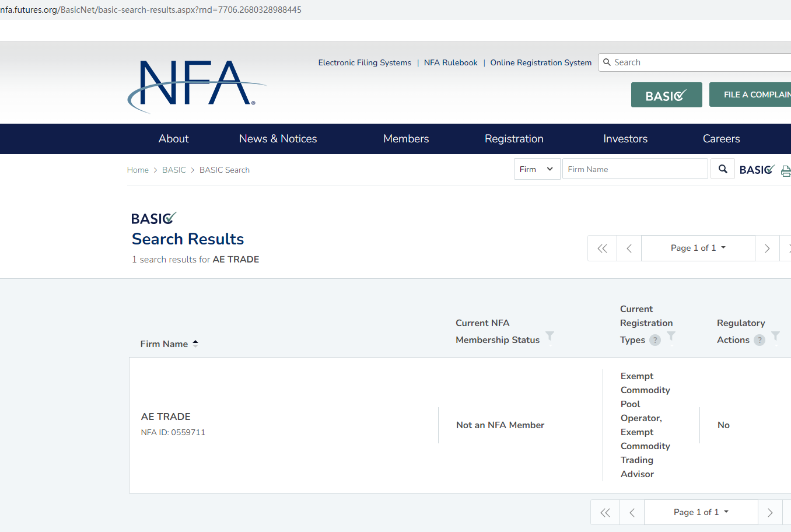This screenshot has height=532, width=791.
Task: Click the printer icon
Action: coord(785,171)
